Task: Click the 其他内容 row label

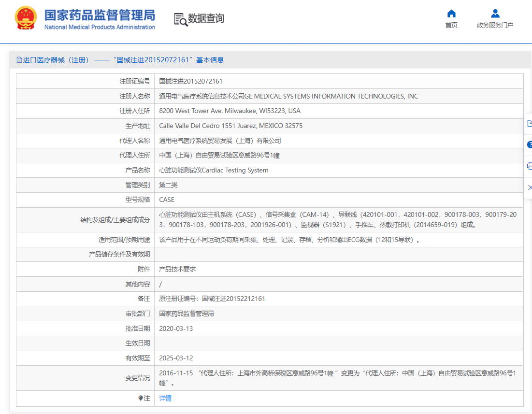Action: click(138, 284)
